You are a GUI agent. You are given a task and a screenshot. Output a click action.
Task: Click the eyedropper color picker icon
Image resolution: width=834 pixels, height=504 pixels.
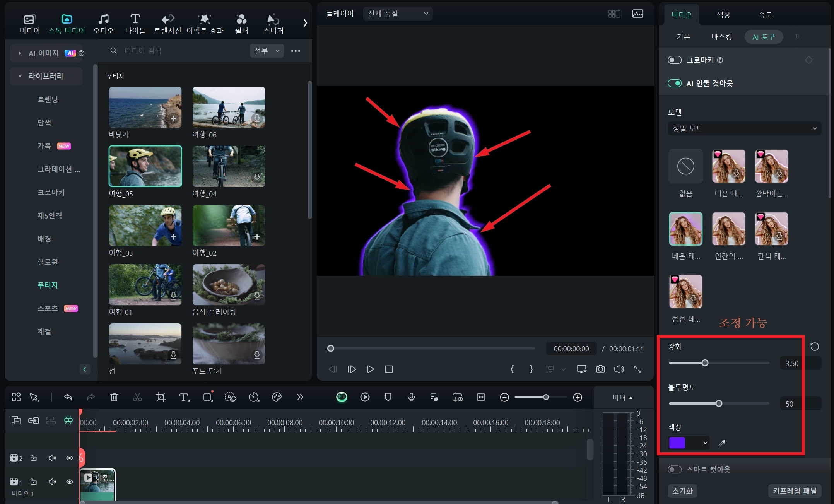coord(722,443)
